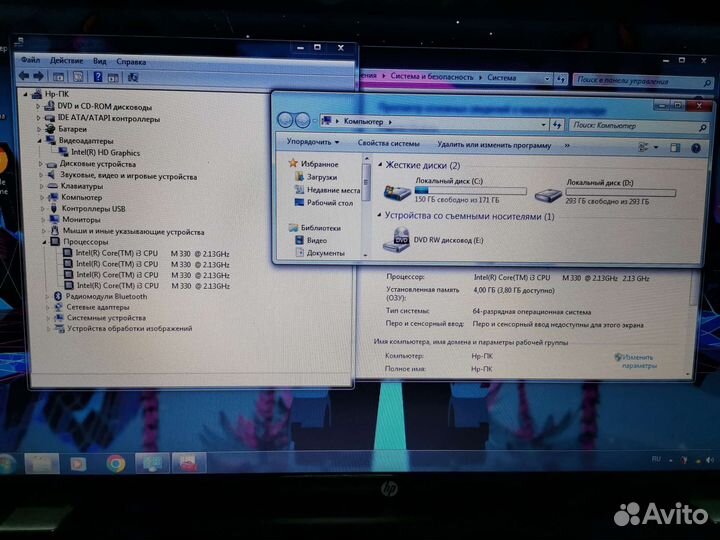The image size is (720, 540).
Task: Select the first Intel Core i3 CPU entry
Action: [x=152, y=253]
